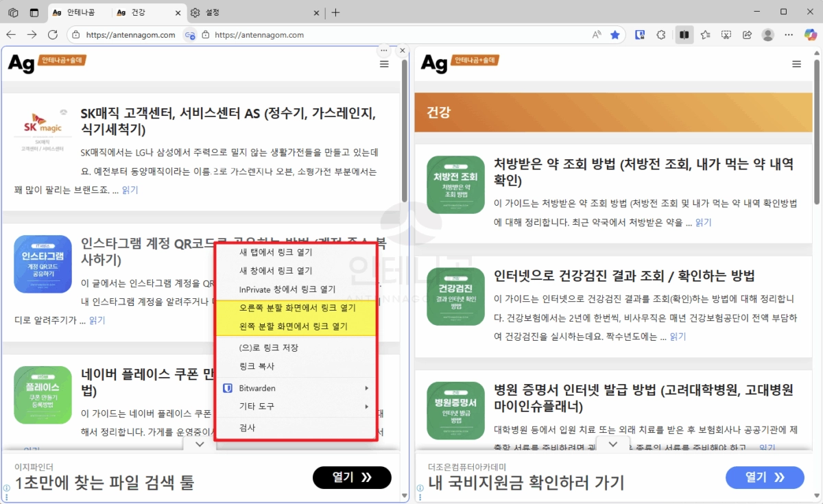Click 읽기 link in 처방받은 약 article

703,223
